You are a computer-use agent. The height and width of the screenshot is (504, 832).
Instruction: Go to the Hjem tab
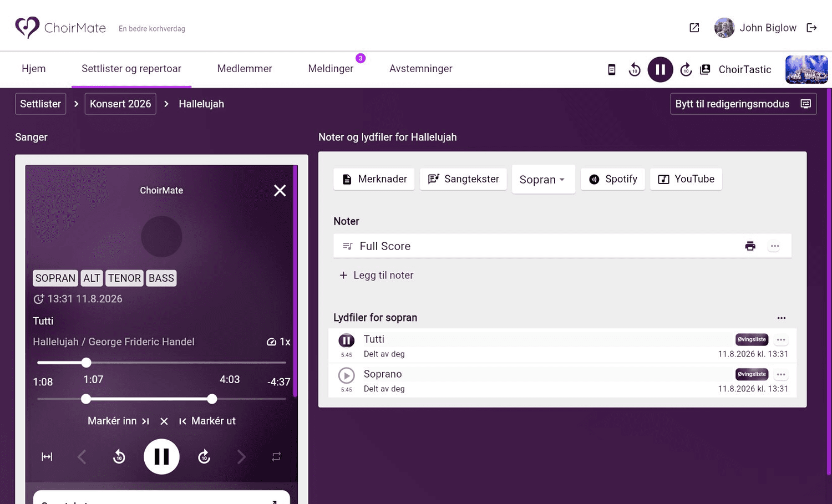[34, 69]
